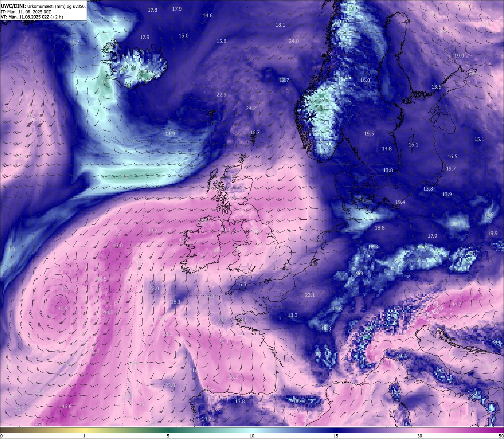Click the 14.6 value at the top

pos(208,16)
